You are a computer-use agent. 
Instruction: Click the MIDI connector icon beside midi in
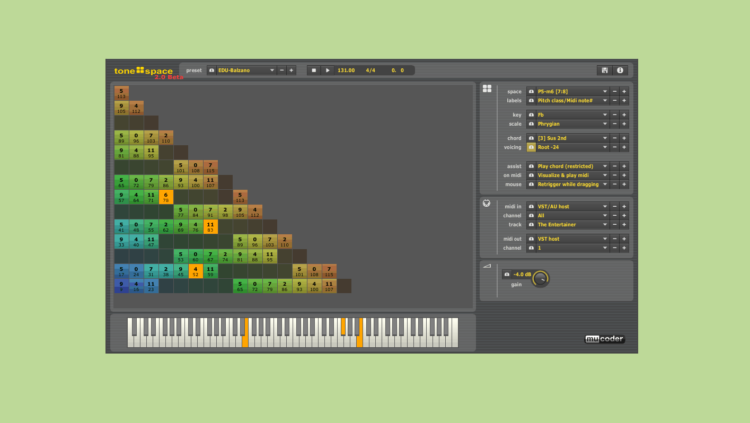486,203
